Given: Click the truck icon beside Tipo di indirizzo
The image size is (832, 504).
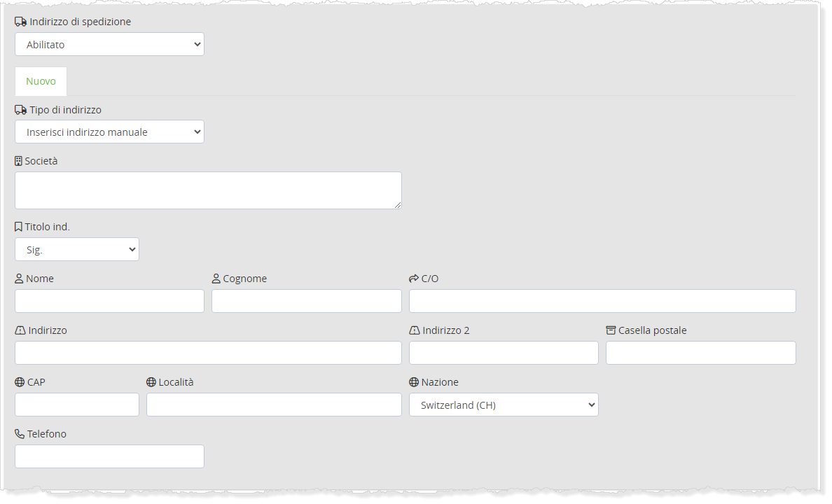Looking at the screenshot, I should (x=20, y=110).
